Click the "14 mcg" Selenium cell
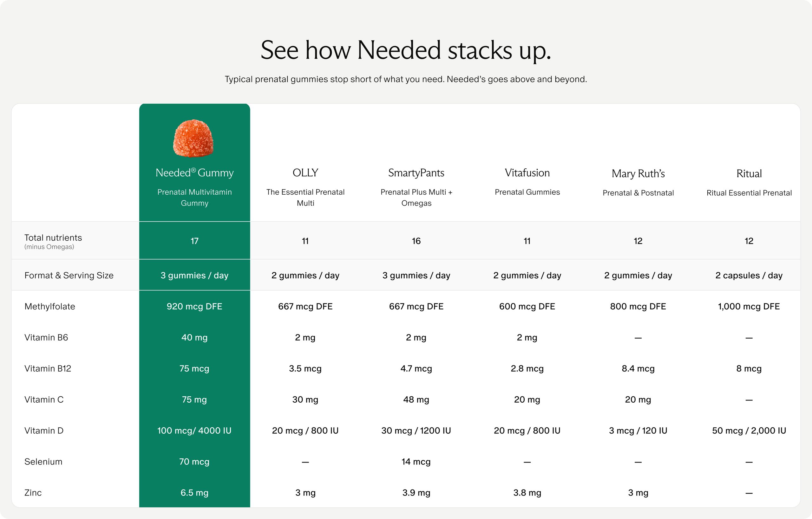The height and width of the screenshot is (519, 812). 416,461
